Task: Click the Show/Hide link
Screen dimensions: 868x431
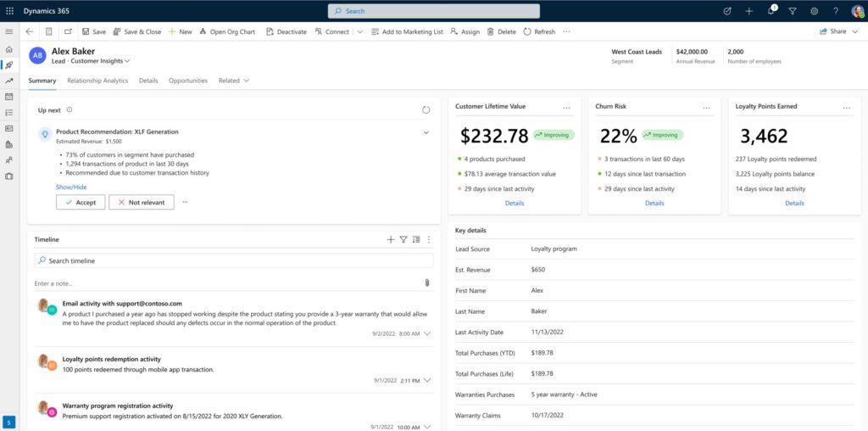Action: click(x=71, y=188)
